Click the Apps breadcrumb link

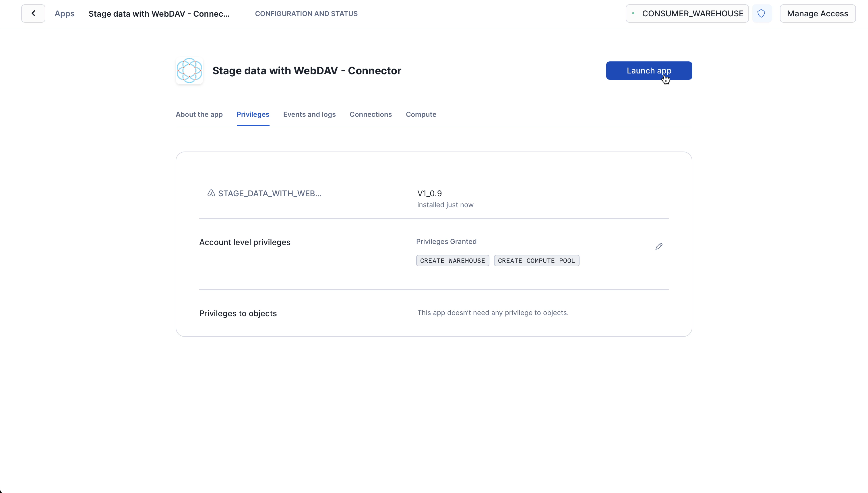click(64, 13)
